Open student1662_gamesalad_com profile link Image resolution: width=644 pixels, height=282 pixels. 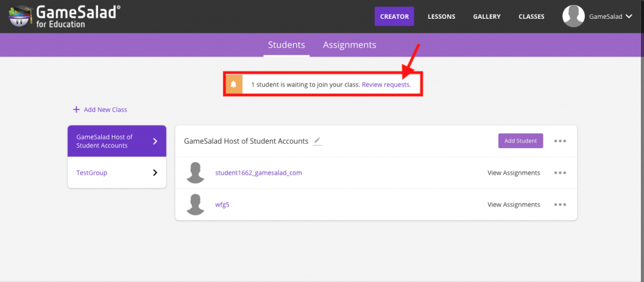click(258, 173)
